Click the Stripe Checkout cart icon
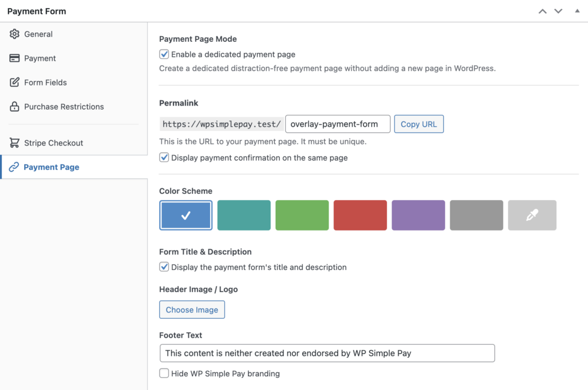This screenshot has height=390, width=588. point(14,143)
